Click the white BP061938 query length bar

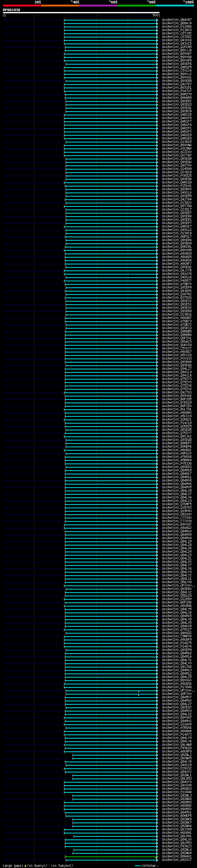click(81, 13)
